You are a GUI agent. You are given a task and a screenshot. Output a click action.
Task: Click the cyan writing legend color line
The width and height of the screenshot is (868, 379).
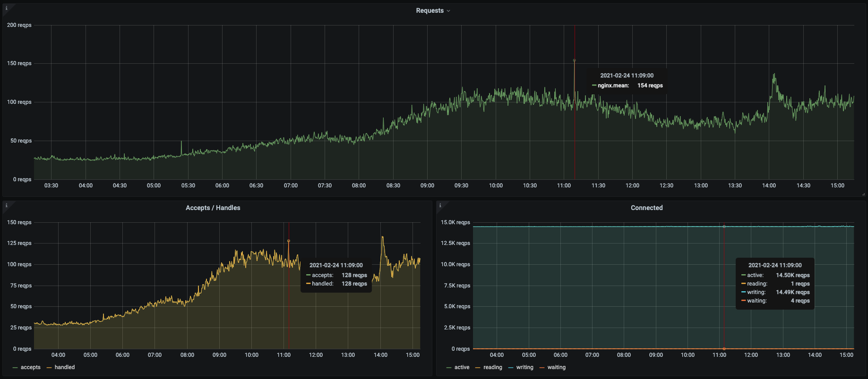[x=511, y=367]
